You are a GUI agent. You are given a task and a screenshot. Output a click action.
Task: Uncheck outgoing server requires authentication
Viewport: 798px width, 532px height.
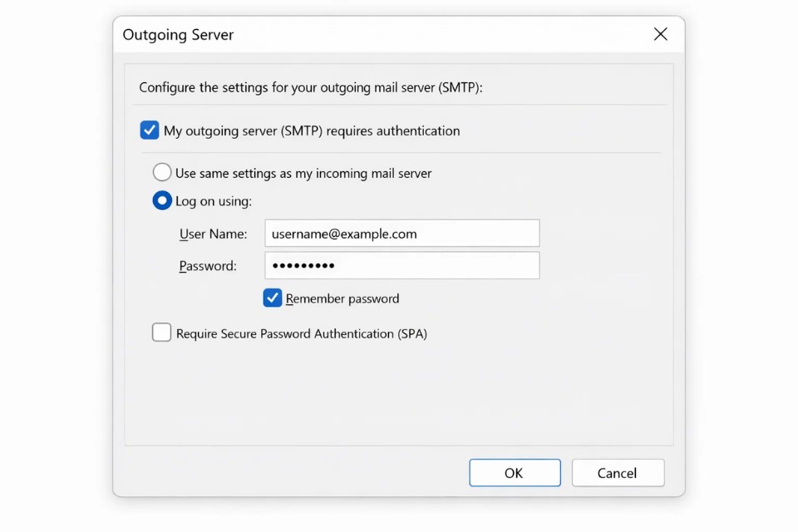point(150,131)
